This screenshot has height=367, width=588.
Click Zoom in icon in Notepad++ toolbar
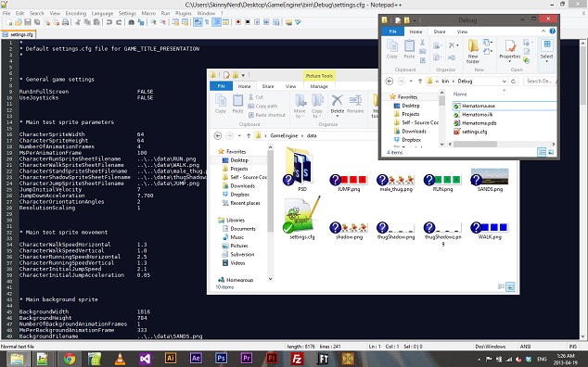153,22
